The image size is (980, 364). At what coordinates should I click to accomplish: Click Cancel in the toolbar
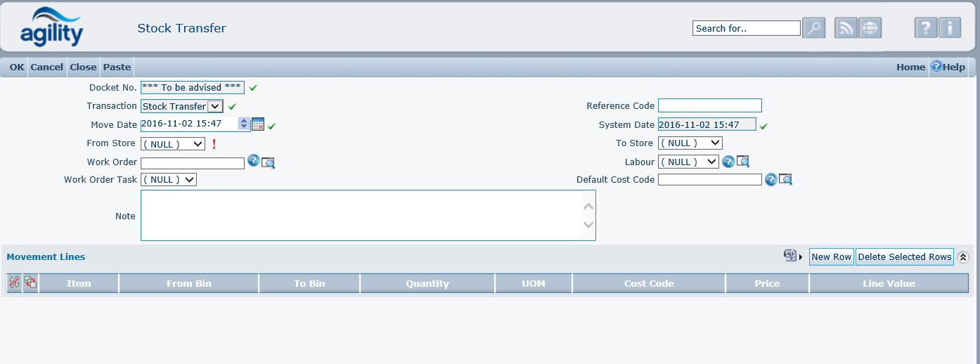tap(47, 67)
